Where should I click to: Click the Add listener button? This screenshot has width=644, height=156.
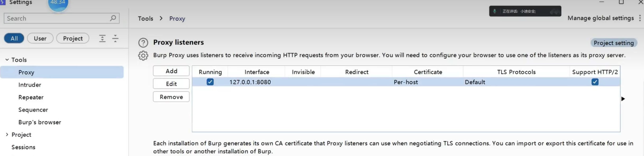(x=171, y=71)
